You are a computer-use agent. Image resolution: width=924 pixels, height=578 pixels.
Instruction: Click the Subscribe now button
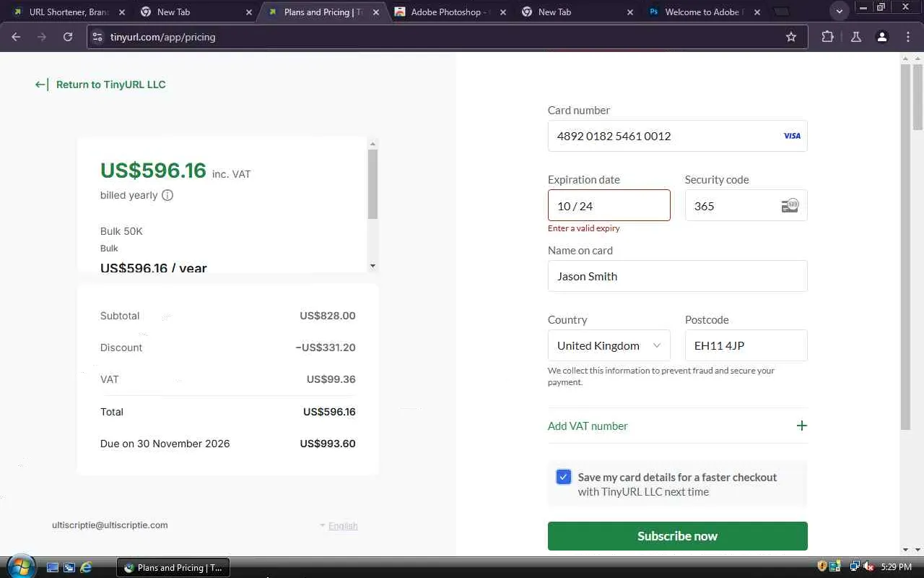pos(677,536)
